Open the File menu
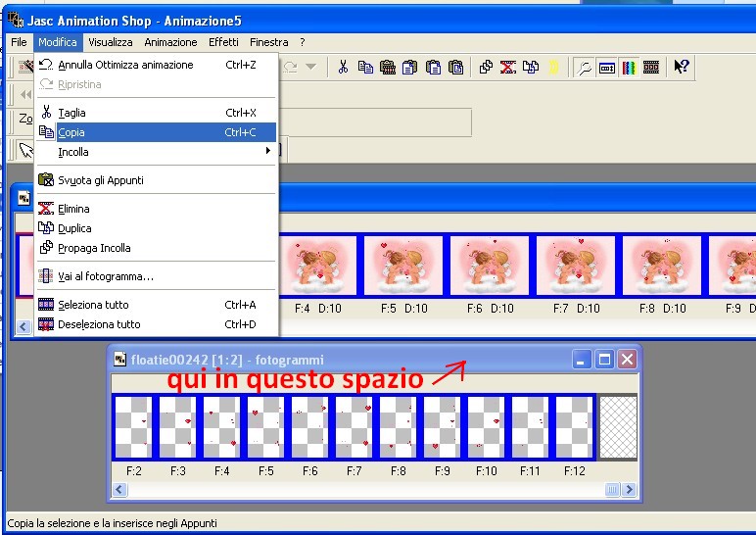The image size is (756, 535). pos(19,42)
